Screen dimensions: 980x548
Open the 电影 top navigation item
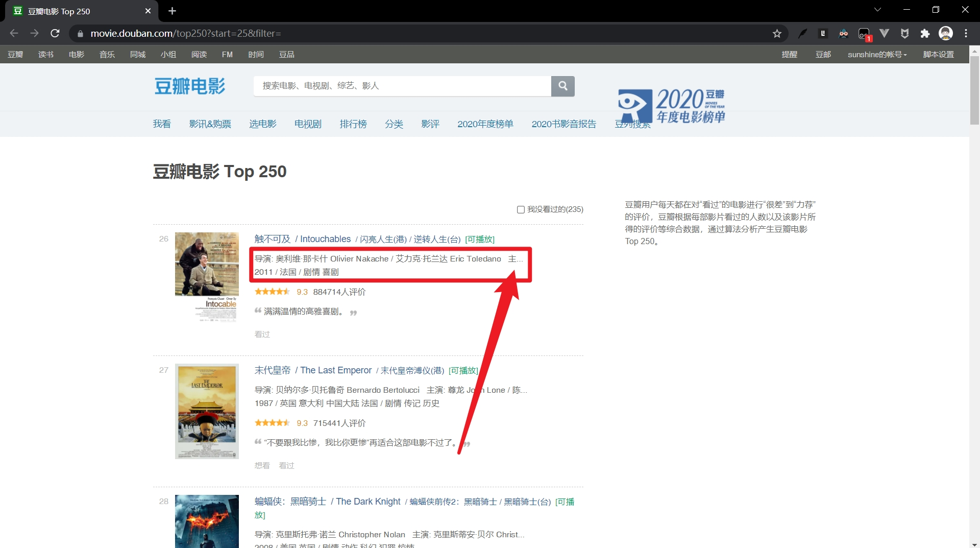77,55
